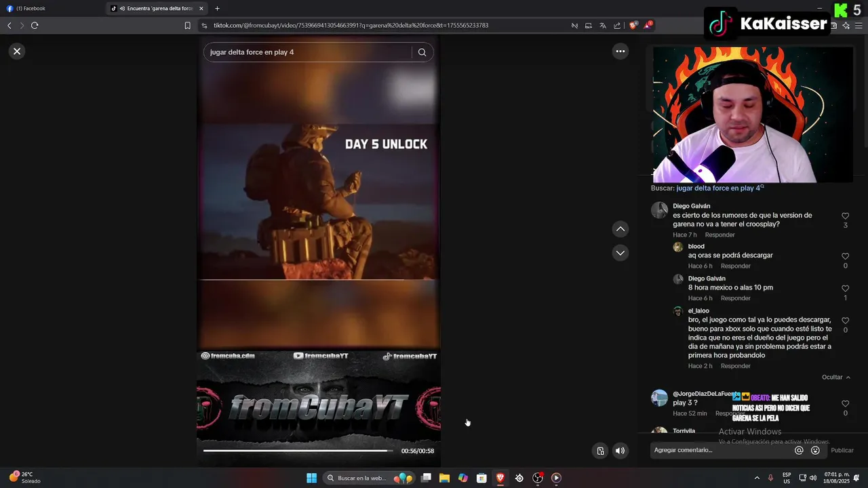Click the Brave browser taskbar icon
The width and height of the screenshot is (868, 488).
[500, 478]
